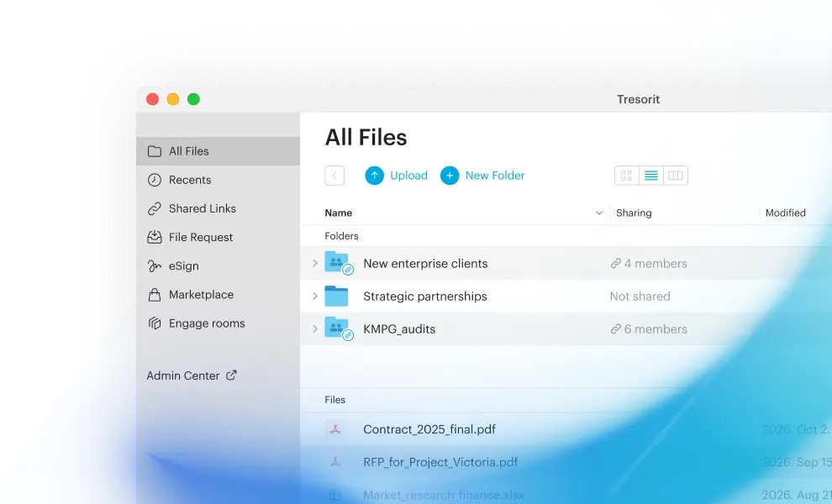Click the Folders section header
Image resolution: width=832 pixels, height=504 pixels.
(341, 236)
